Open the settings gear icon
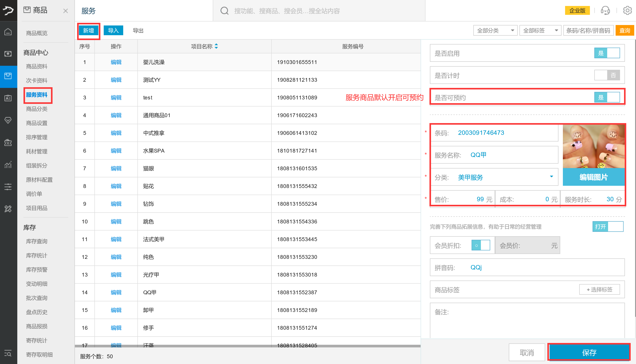Screen dimensions: 636x364 point(627,10)
